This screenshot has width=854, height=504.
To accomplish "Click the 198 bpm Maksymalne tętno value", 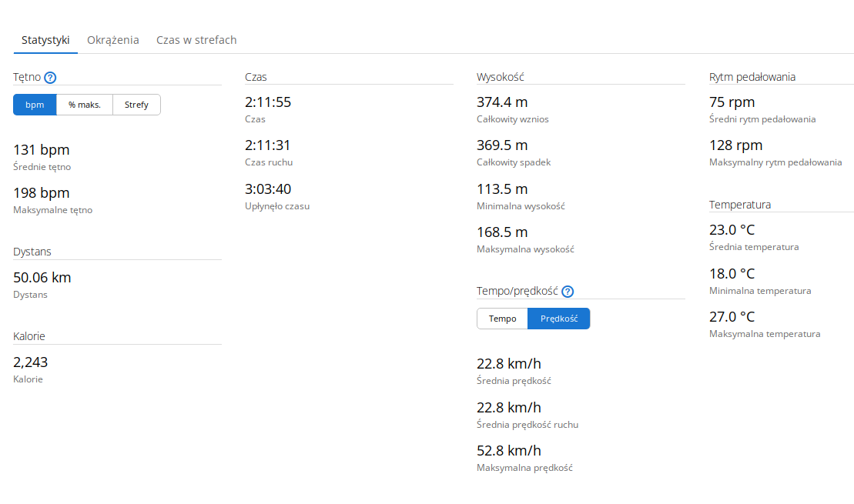I will [x=42, y=192].
